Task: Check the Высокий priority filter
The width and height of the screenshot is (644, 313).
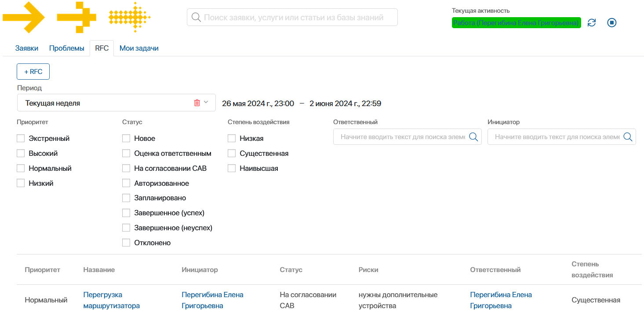Action: tap(21, 153)
